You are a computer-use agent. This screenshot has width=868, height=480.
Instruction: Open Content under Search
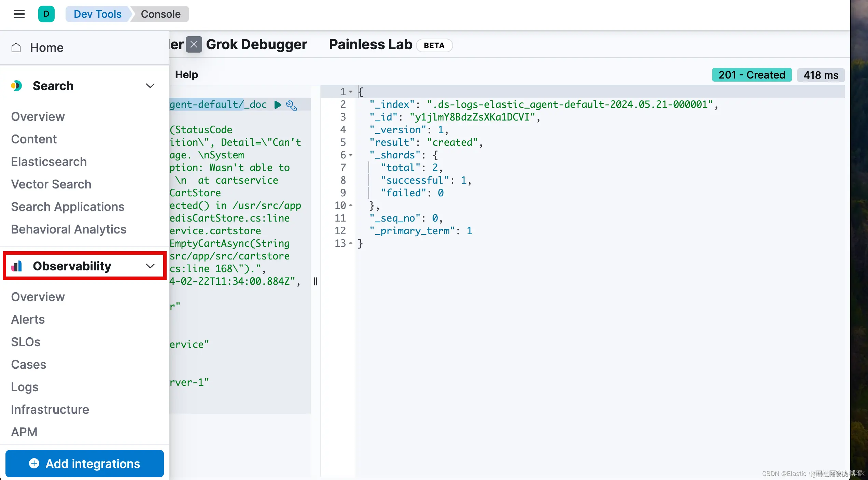tap(34, 139)
